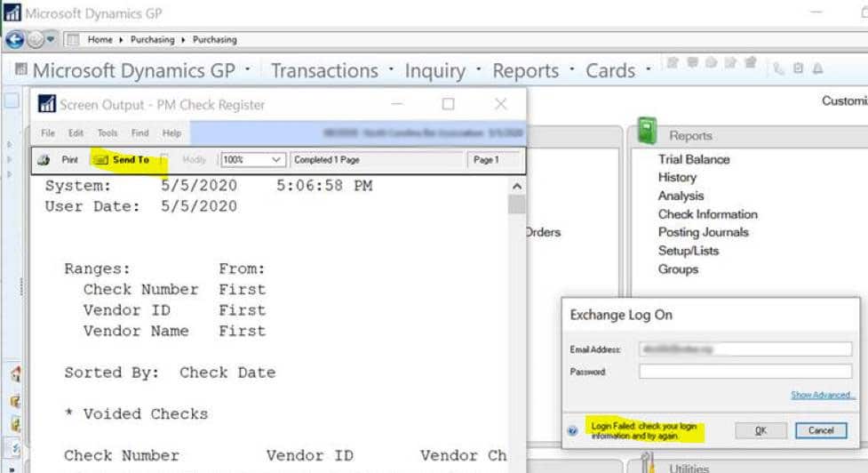Click Cancel in Exchange Log On dialog

click(x=821, y=430)
